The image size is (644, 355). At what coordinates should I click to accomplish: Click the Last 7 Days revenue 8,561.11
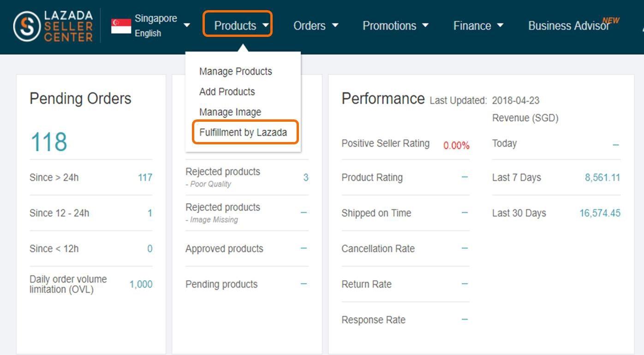coord(602,177)
